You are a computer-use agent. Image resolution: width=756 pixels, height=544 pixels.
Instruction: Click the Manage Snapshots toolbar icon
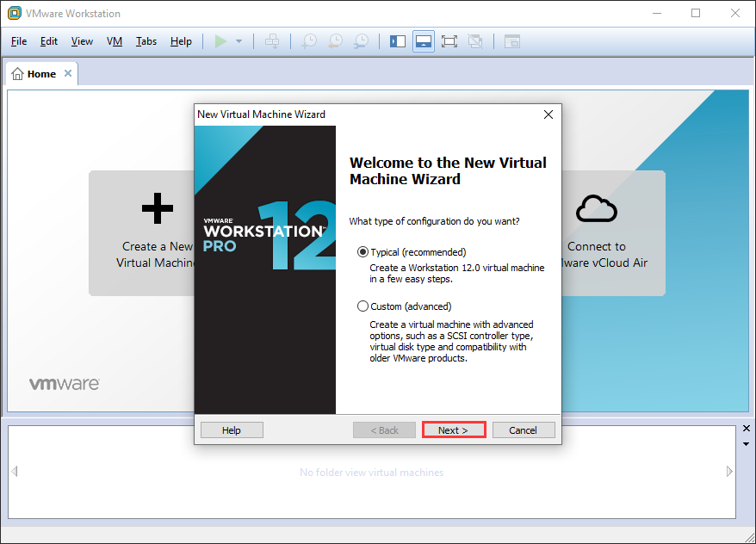[361, 41]
